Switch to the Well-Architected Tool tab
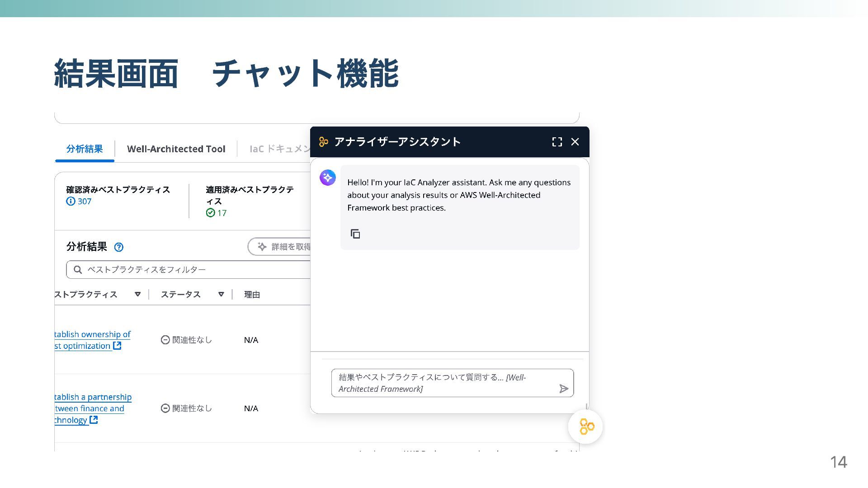 click(x=176, y=149)
